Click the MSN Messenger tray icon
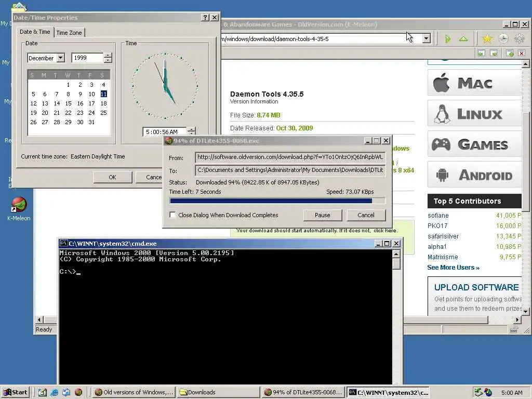Image resolution: width=532 pixels, height=399 pixels. pos(488,392)
